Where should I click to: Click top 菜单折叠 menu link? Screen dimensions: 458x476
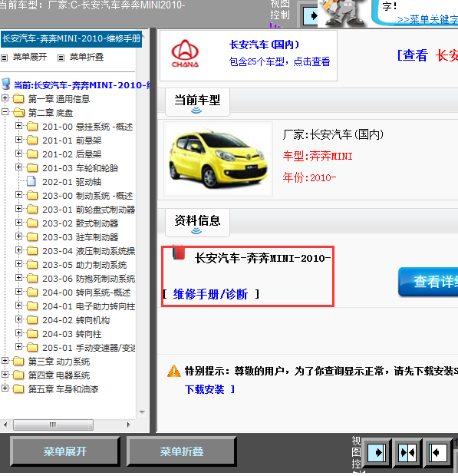pos(87,57)
